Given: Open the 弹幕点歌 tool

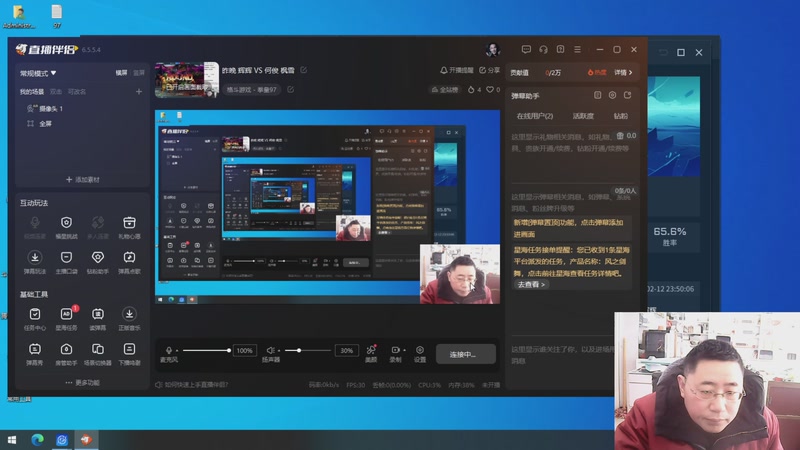Looking at the screenshot, I should point(129,262).
